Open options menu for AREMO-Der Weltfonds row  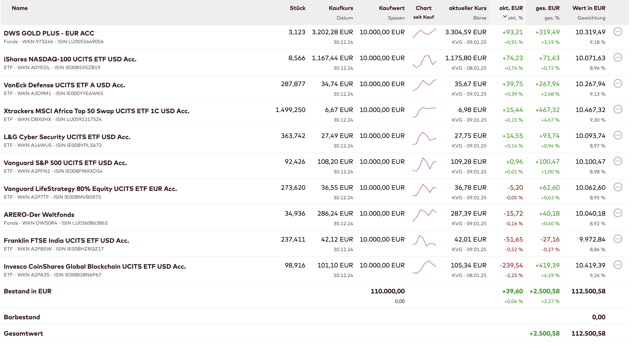[x=617, y=213]
